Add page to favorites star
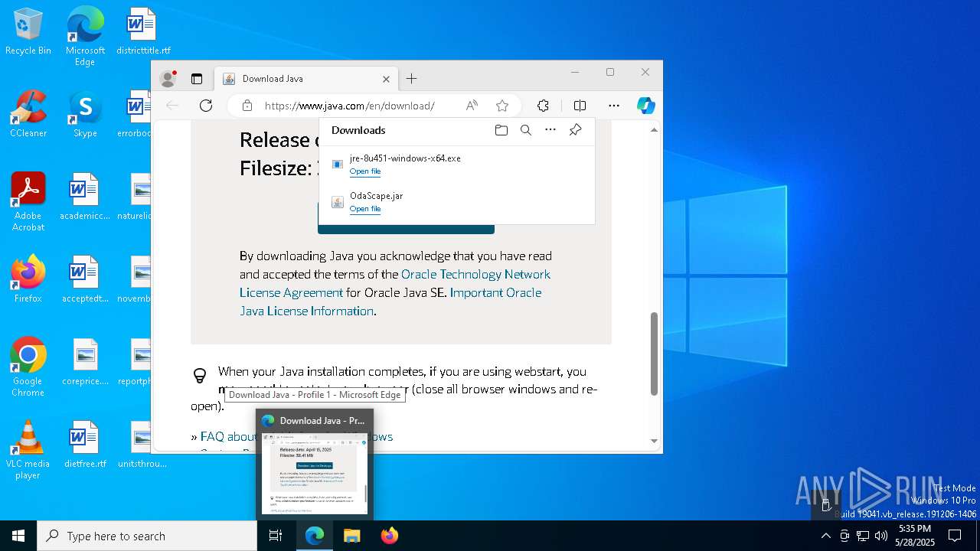 (x=502, y=106)
